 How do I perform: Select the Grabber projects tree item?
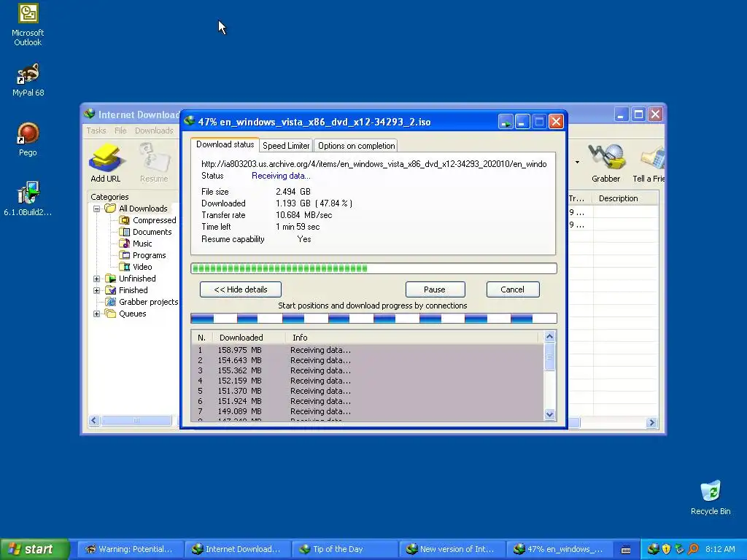[142, 302]
